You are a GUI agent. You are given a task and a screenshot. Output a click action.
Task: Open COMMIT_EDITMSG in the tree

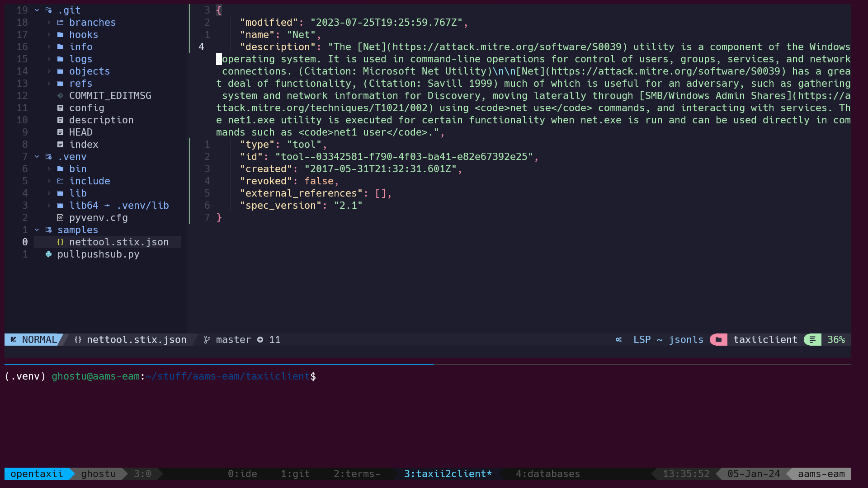110,95
